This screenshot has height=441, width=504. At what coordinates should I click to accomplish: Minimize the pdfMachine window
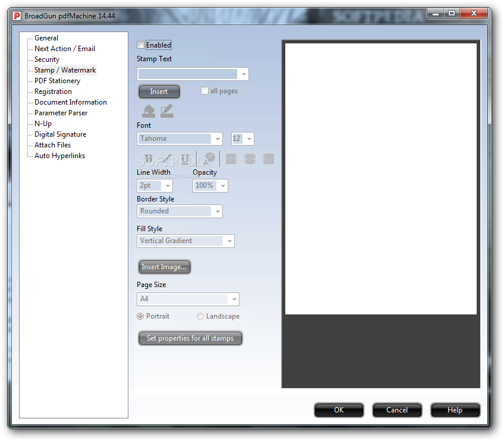click(436, 14)
